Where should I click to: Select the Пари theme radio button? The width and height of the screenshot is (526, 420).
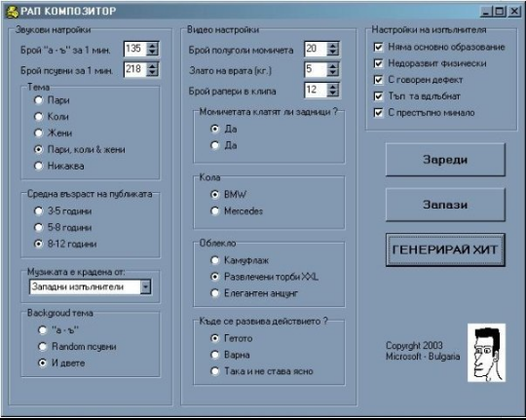(39, 100)
